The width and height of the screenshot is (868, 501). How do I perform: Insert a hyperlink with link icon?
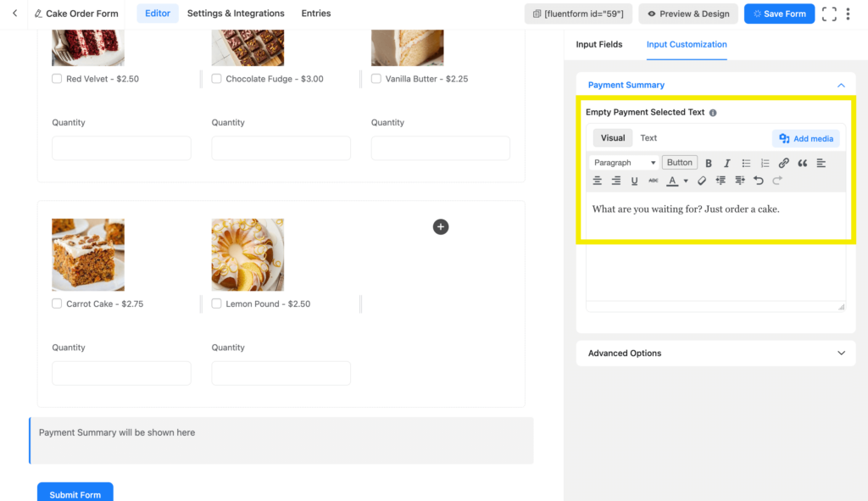(783, 163)
